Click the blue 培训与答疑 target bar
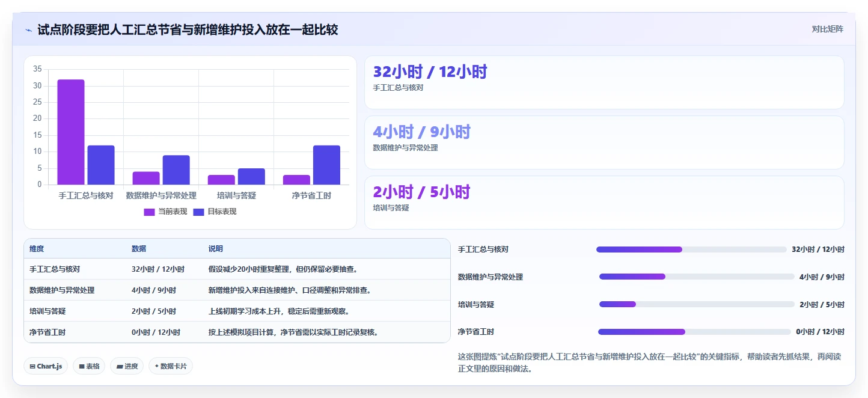This screenshot has height=398, width=868. coord(251,177)
